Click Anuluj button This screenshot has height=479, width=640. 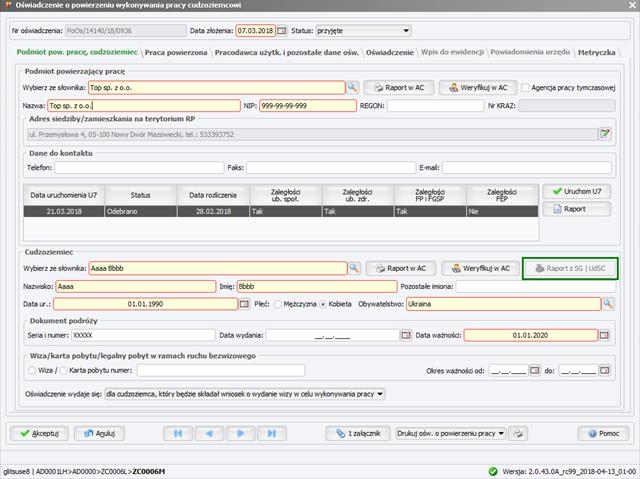click(x=99, y=433)
